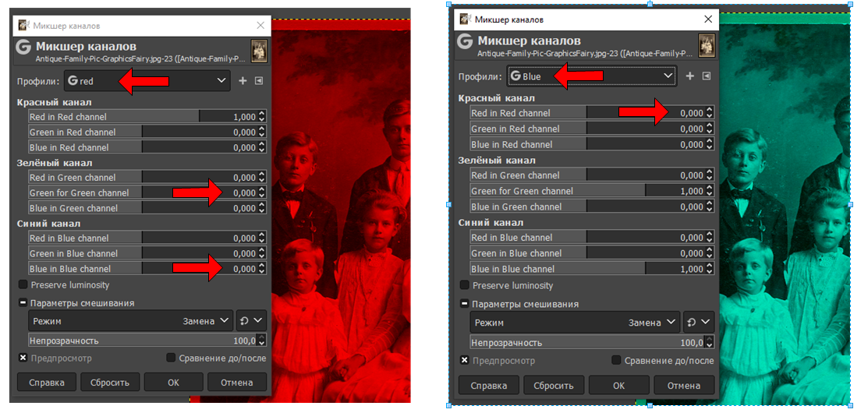
Task: Collapse Параметры смешивания in Blue-profile dialog
Action: [465, 304]
